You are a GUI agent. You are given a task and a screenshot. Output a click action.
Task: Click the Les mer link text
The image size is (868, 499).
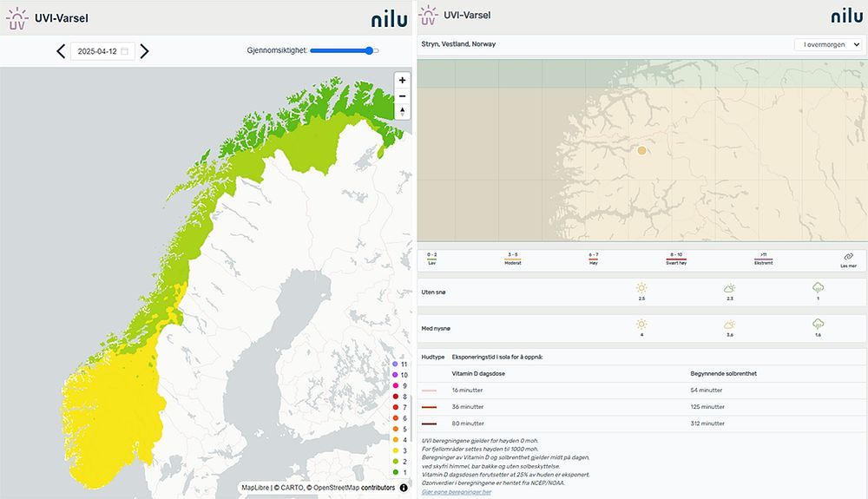(848, 266)
